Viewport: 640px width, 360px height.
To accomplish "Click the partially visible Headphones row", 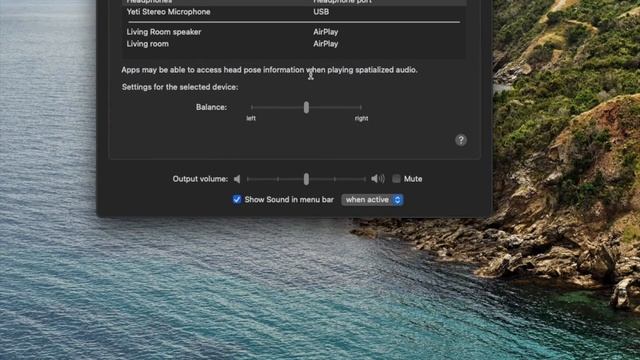I will pos(294,2).
